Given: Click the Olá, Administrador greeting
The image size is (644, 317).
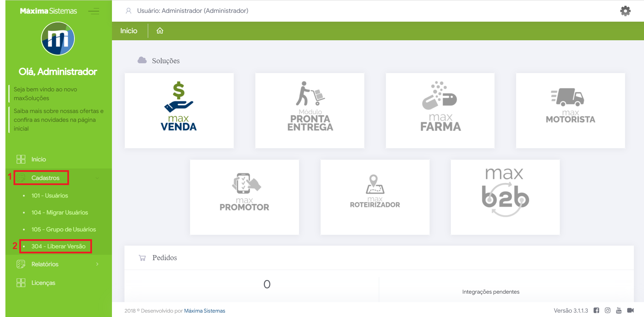Looking at the screenshot, I should (58, 72).
